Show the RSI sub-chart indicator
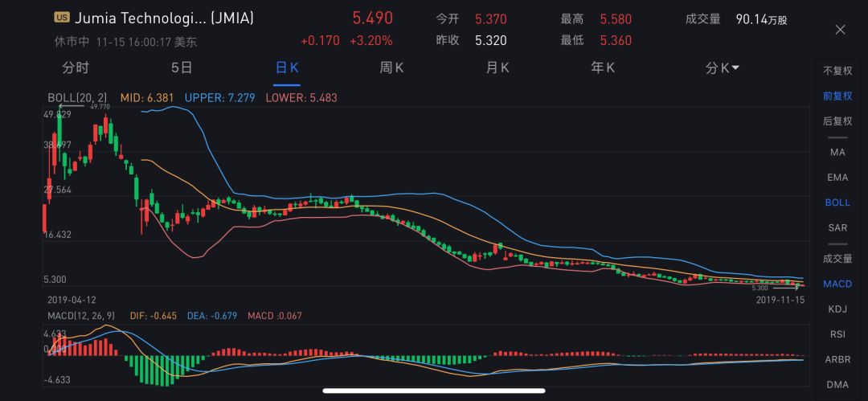 (837, 334)
